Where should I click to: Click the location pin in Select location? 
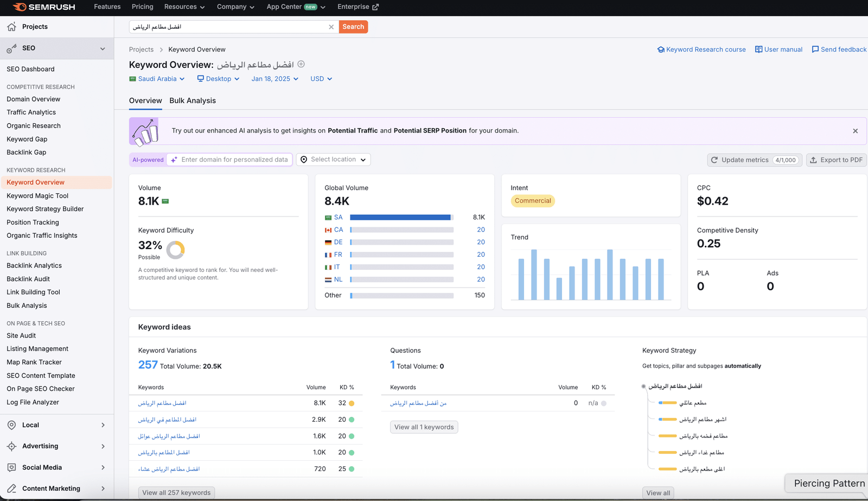point(304,160)
